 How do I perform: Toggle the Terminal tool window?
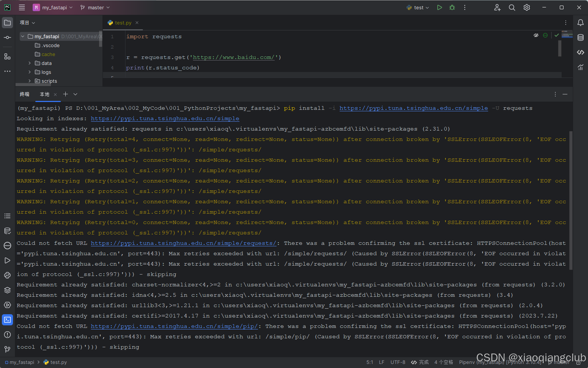coord(7,320)
